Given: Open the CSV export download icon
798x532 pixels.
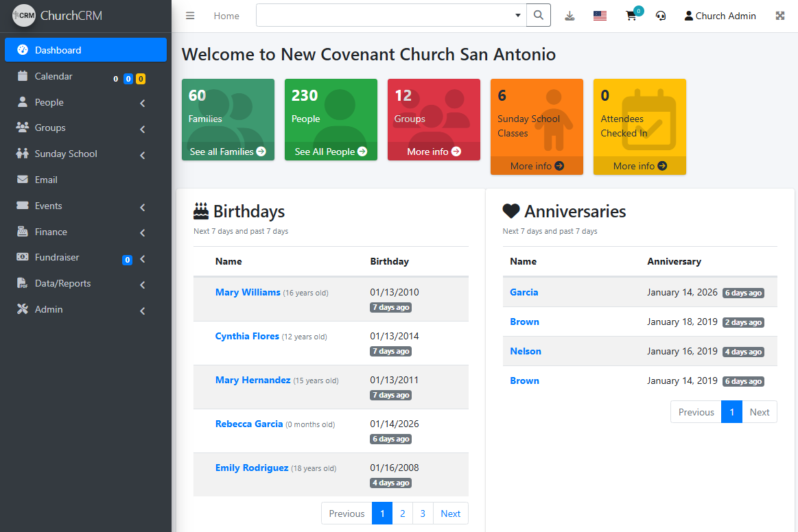Looking at the screenshot, I should pyautogui.click(x=570, y=15).
